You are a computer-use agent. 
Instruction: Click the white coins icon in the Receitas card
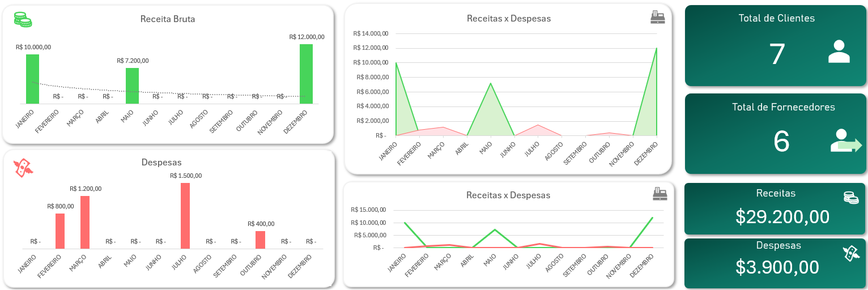(850, 197)
